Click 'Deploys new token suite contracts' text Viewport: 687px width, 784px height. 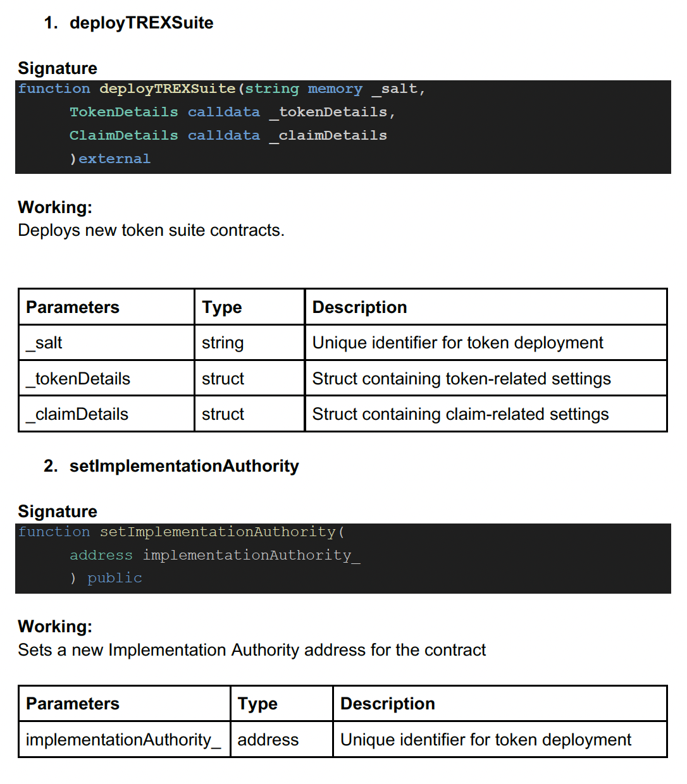tap(151, 230)
